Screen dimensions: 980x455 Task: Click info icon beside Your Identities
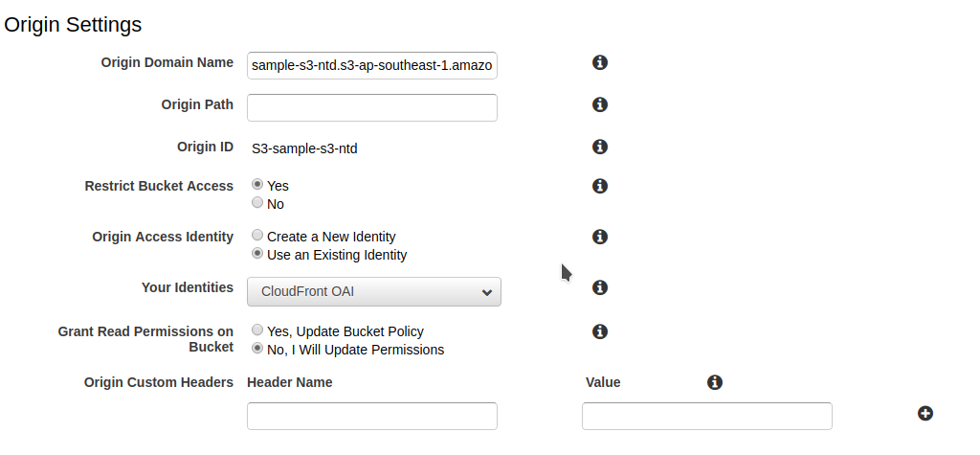(600, 287)
